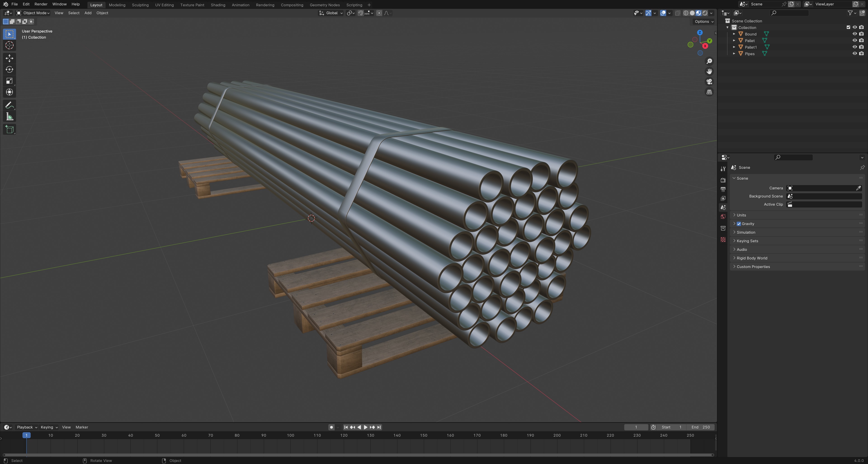Switch to the Modeling workspace tab

117,5
